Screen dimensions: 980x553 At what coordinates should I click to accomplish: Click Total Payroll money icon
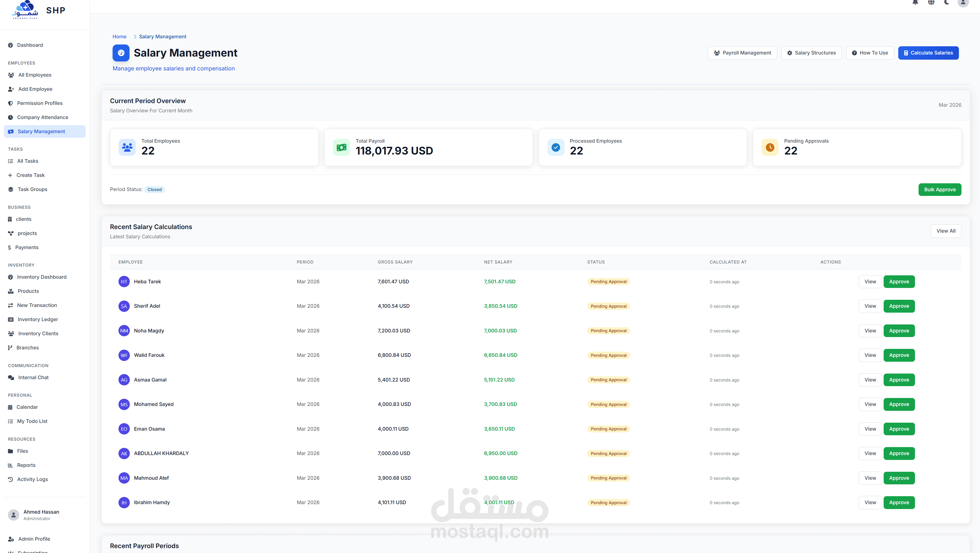pyautogui.click(x=341, y=147)
